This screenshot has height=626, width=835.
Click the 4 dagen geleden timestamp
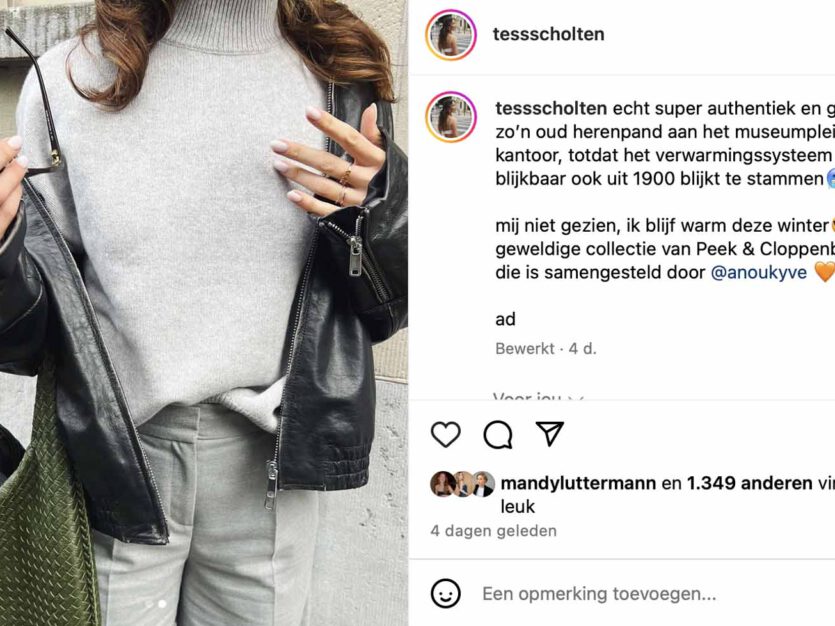pyautogui.click(x=494, y=531)
